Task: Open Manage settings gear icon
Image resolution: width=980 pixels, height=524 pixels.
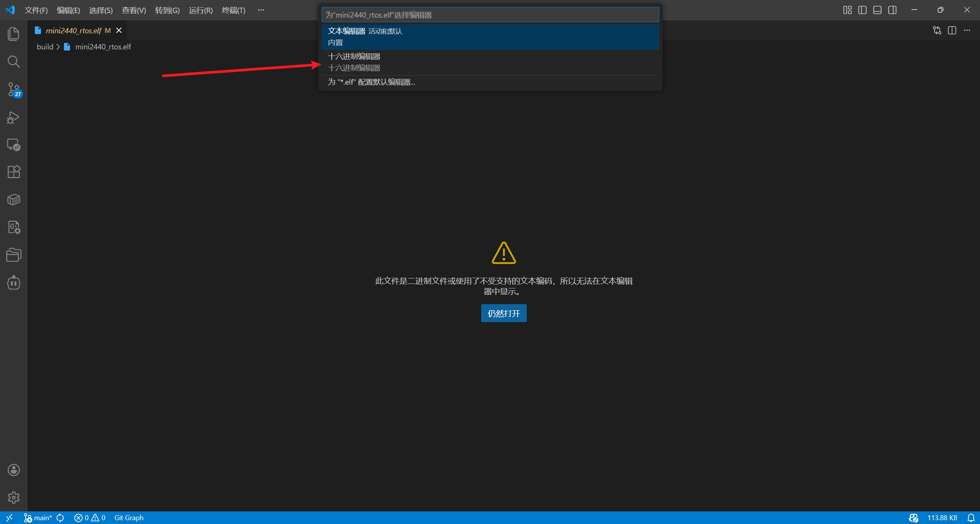Action: pos(14,497)
